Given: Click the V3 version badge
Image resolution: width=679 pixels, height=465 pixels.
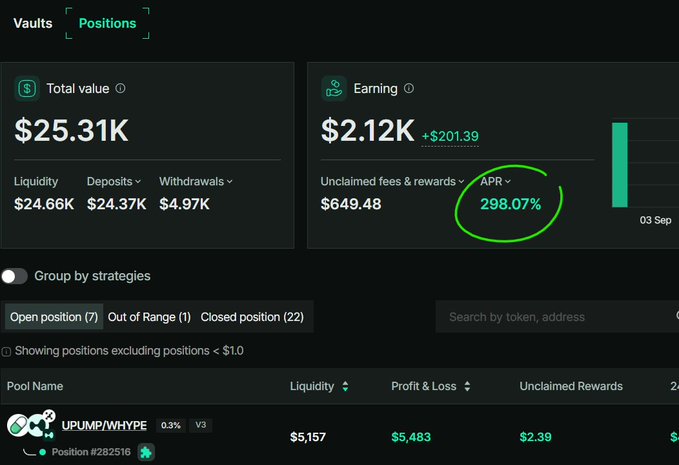Looking at the screenshot, I should [200, 425].
